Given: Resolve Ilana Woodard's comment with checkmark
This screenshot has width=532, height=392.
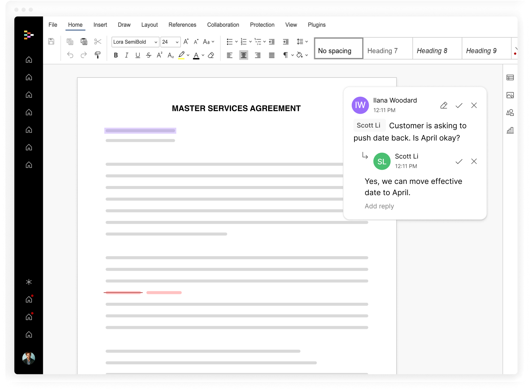Looking at the screenshot, I should [459, 106].
